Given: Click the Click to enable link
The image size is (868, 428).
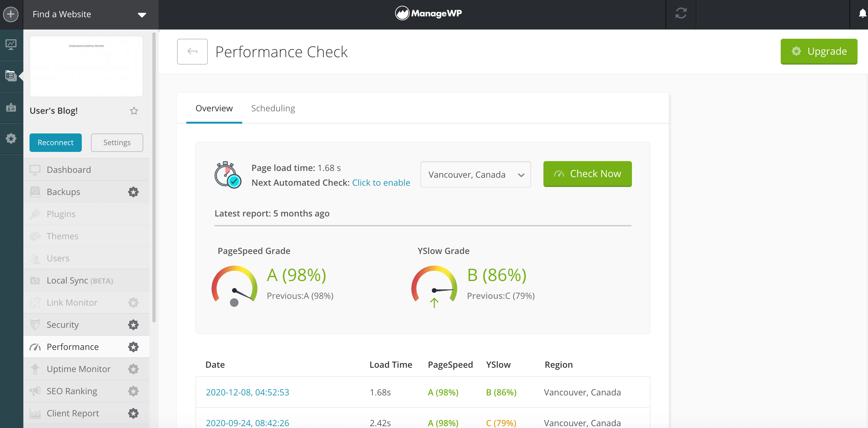Looking at the screenshot, I should click(x=381, y=183).
